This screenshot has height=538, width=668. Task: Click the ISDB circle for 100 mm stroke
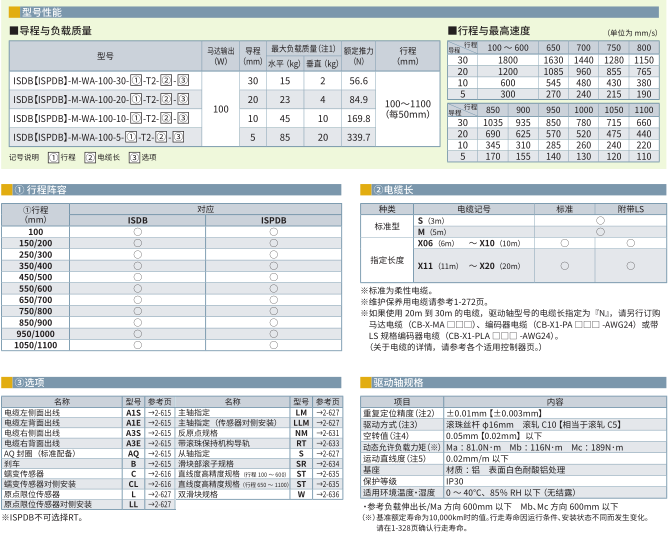139,231
